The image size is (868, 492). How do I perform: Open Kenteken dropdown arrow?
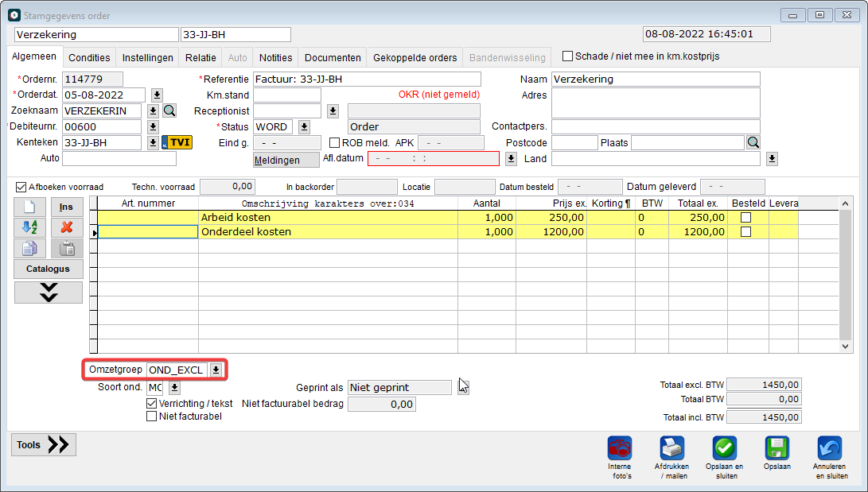(x=154, y=142)
